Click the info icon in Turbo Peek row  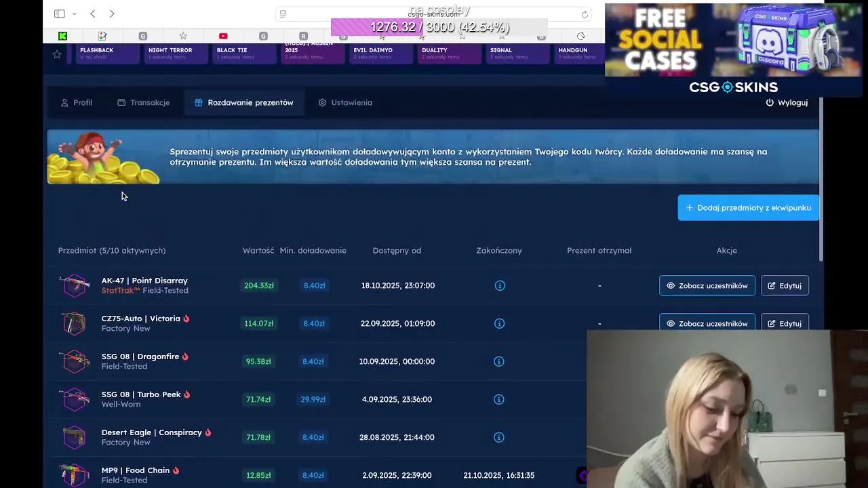[498, 399]
